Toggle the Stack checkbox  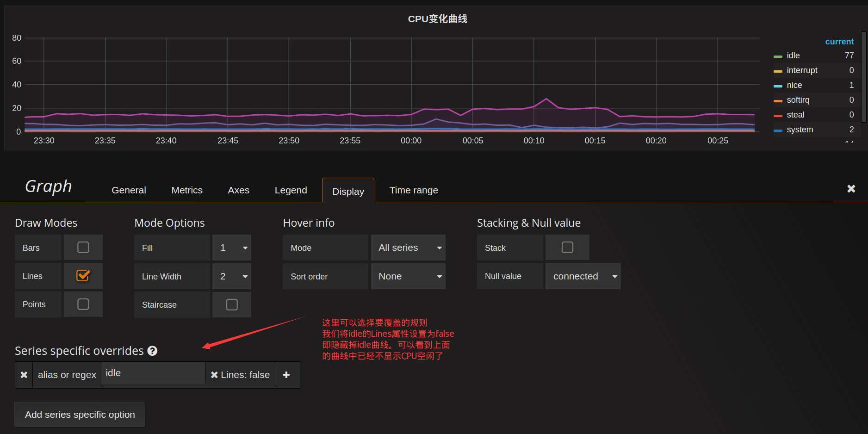point(567,248)
